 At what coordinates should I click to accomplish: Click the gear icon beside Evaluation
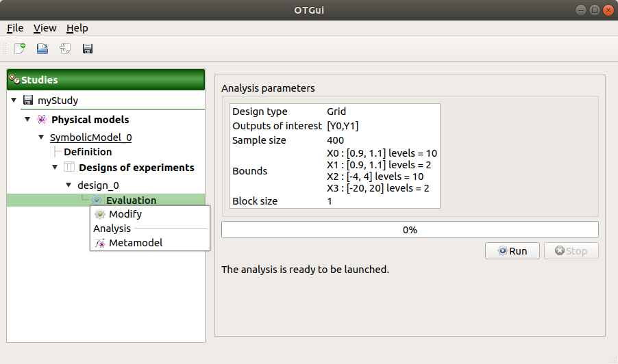tap(97, 200)
